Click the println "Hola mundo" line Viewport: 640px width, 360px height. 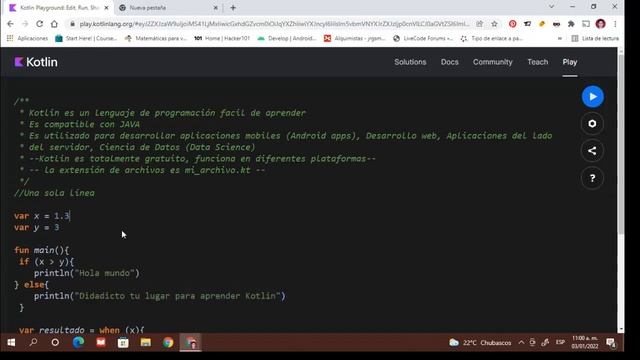87,273
